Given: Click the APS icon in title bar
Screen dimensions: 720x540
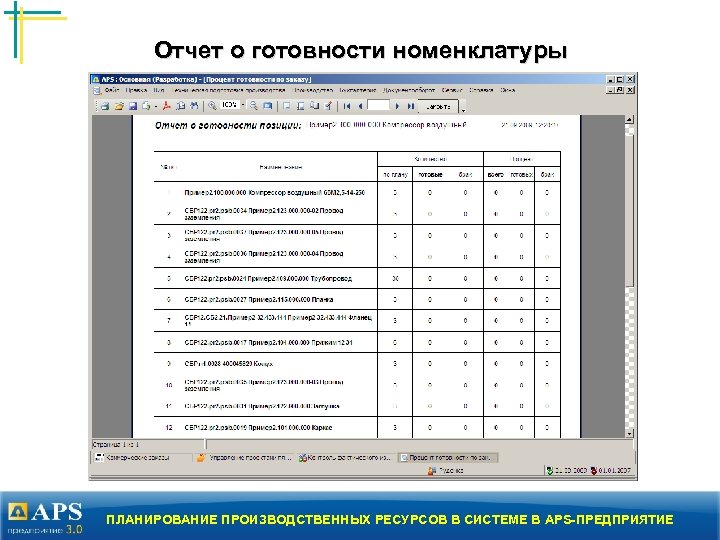Looking at the screenshot, I should click(96, 79).
